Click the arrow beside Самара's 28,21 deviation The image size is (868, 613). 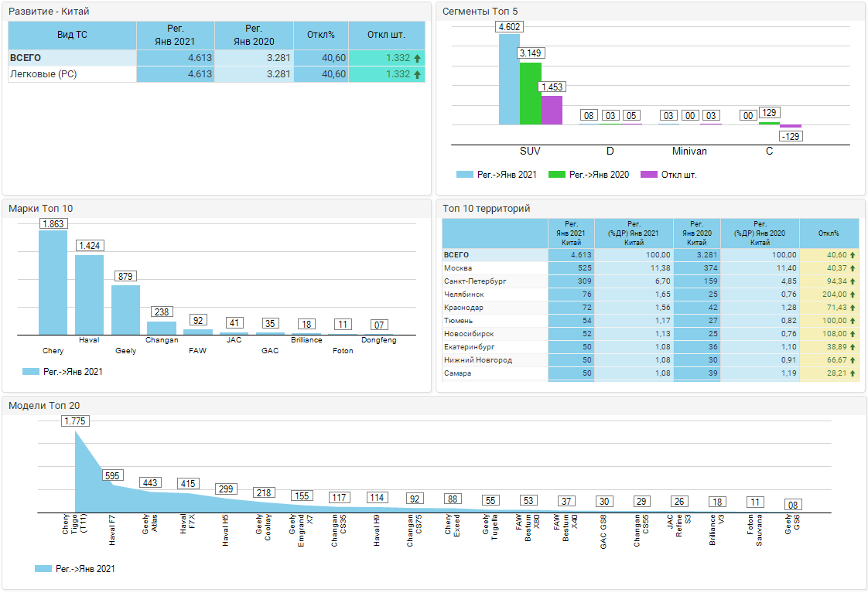pyautogui.click(x=853, y=373)
